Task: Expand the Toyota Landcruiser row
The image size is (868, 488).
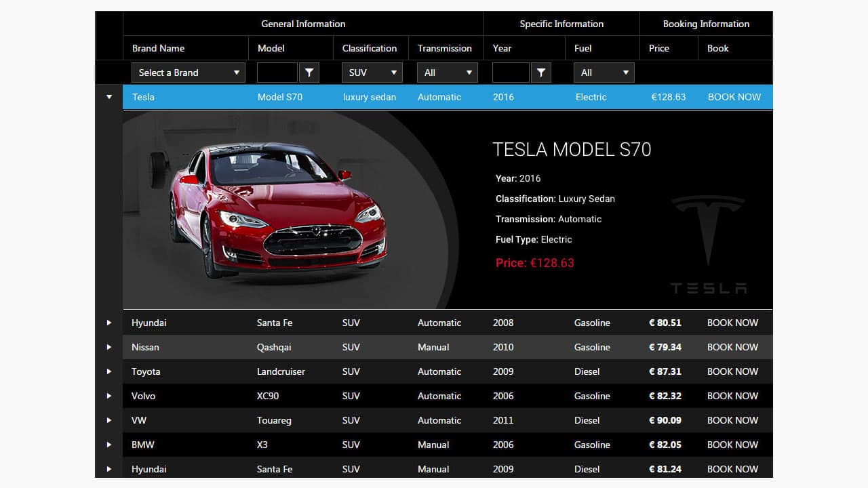Action: click(109, 371)
